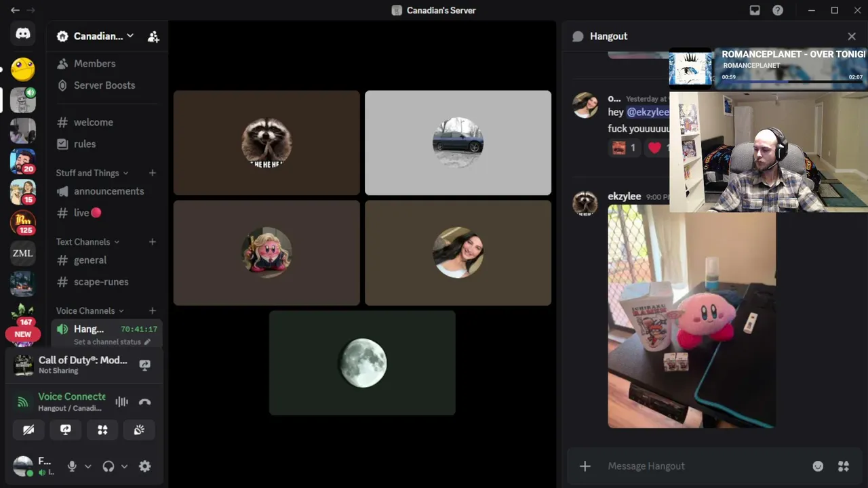Open the server with 15 badge
The width and height of the screenshot is (868, 488).
click(x=22, y=192)
